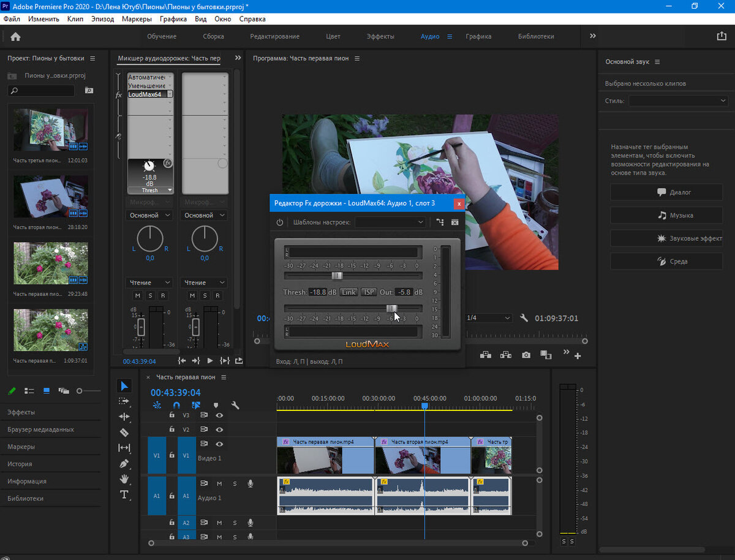The image size is (735, 560).
Task: Open the История panel
Action: tap(20, 464)
